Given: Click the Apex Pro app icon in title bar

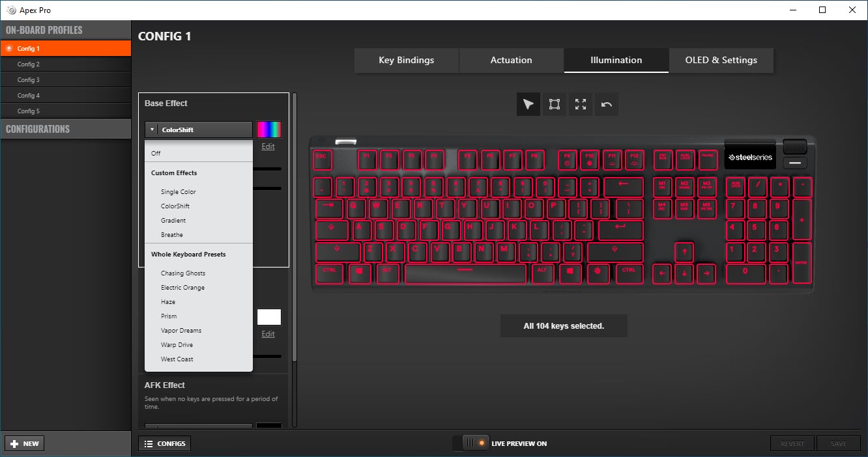Looking at the screenshot, I should coord(11,10).
